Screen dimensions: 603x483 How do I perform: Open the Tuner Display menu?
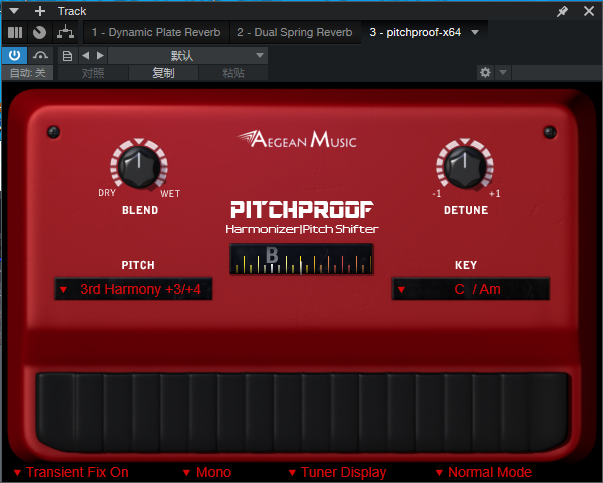tap(338, 472)
